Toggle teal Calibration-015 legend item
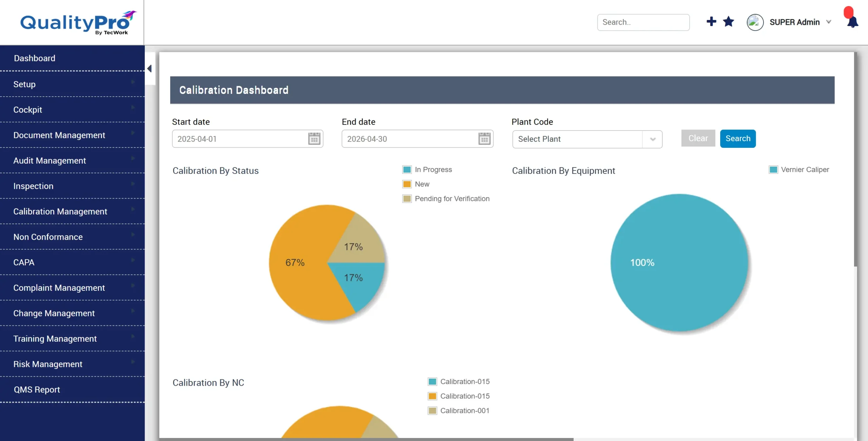 (459, 382)
